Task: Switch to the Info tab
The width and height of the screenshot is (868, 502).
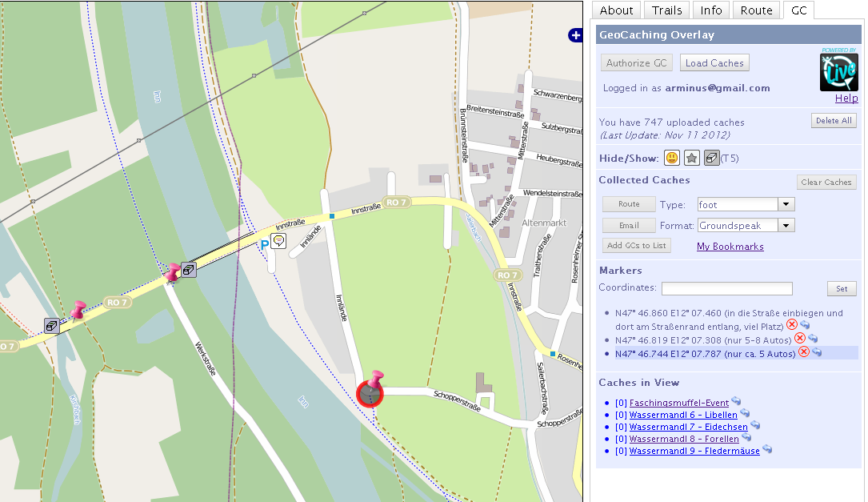Action: pyautogui.click(x=710, y=10)
